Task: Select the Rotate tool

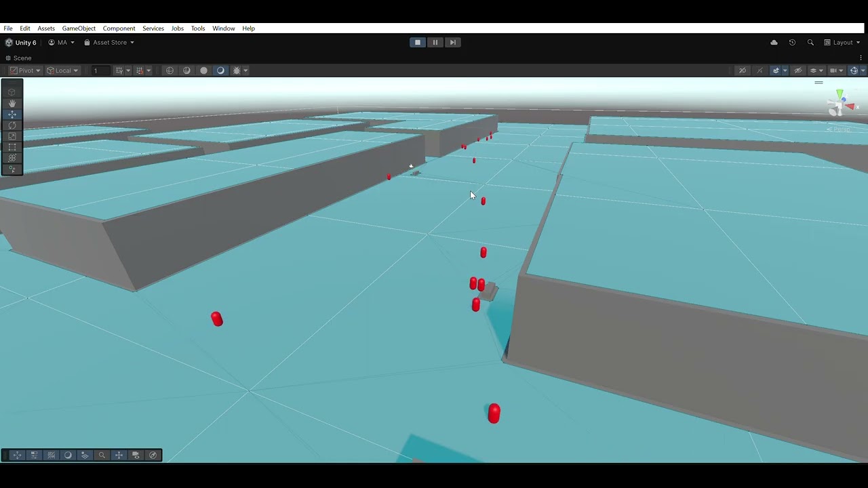Action: tap(12, 125)
